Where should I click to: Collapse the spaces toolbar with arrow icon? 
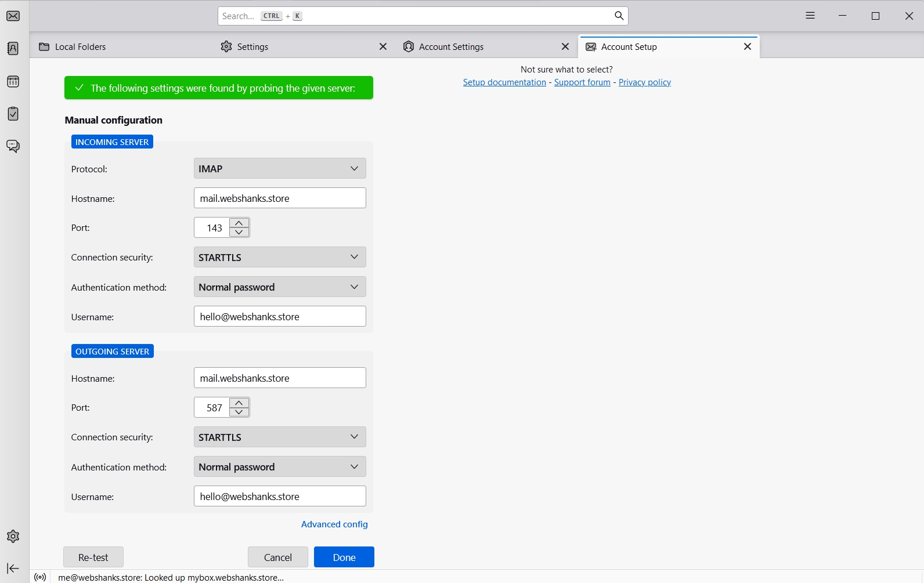(x=13, y=568)
